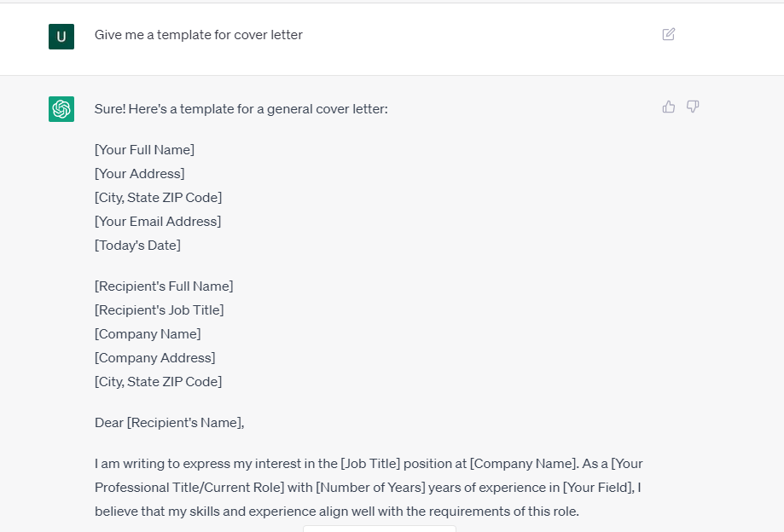
Task: Click the first "[City, State ZIP Code]" line
Action: click(158, 198)
